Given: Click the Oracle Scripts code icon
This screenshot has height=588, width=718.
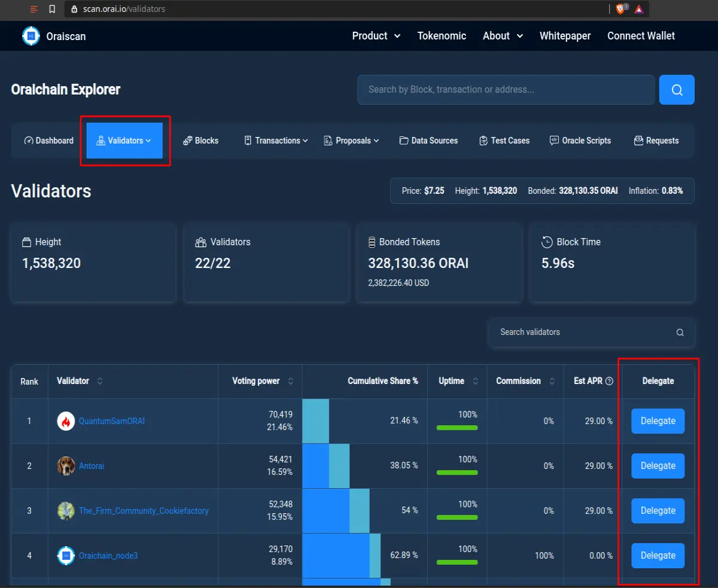Looking at the screenshot, I should (554, 141).
